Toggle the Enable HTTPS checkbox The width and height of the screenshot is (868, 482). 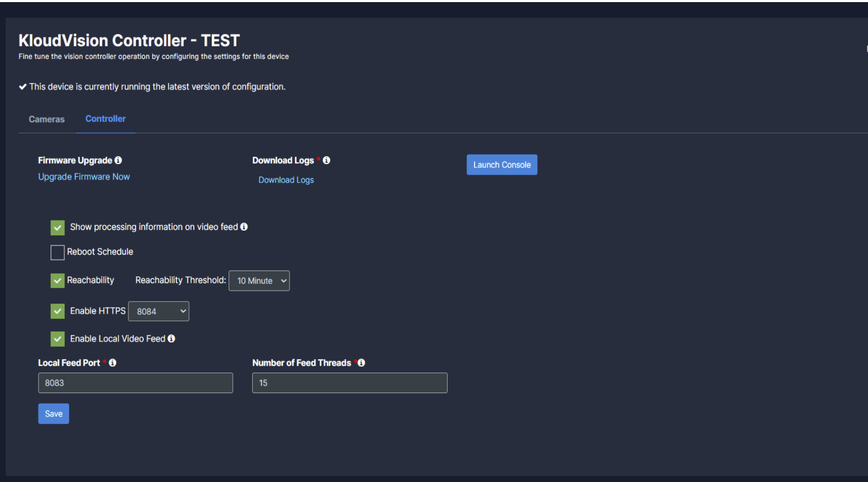pyautogui.click(x=57, y=311)
